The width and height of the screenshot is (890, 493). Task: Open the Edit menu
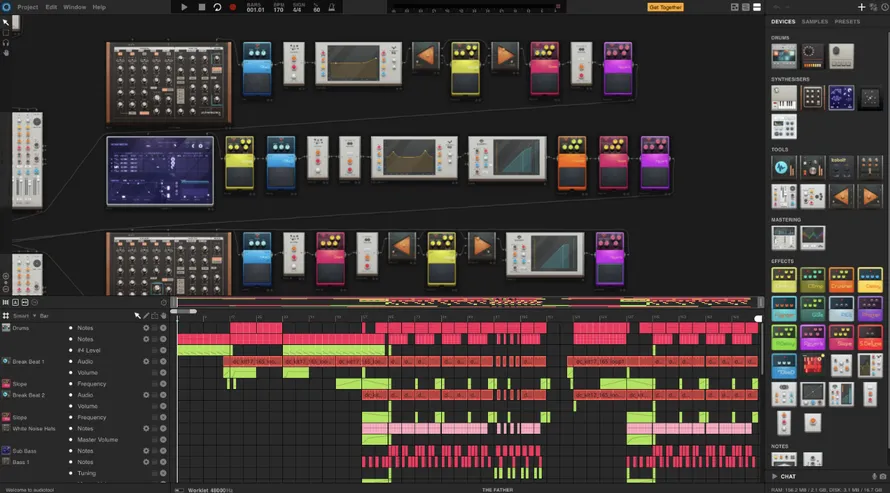pyautogui.click(x=51, y=7)
